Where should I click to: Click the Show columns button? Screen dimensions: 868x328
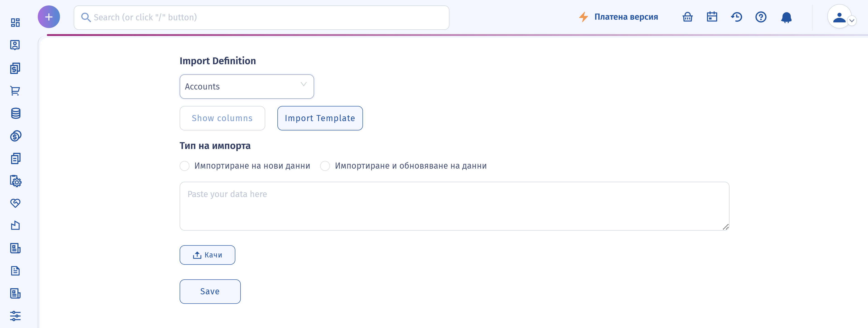pos(222,118)
